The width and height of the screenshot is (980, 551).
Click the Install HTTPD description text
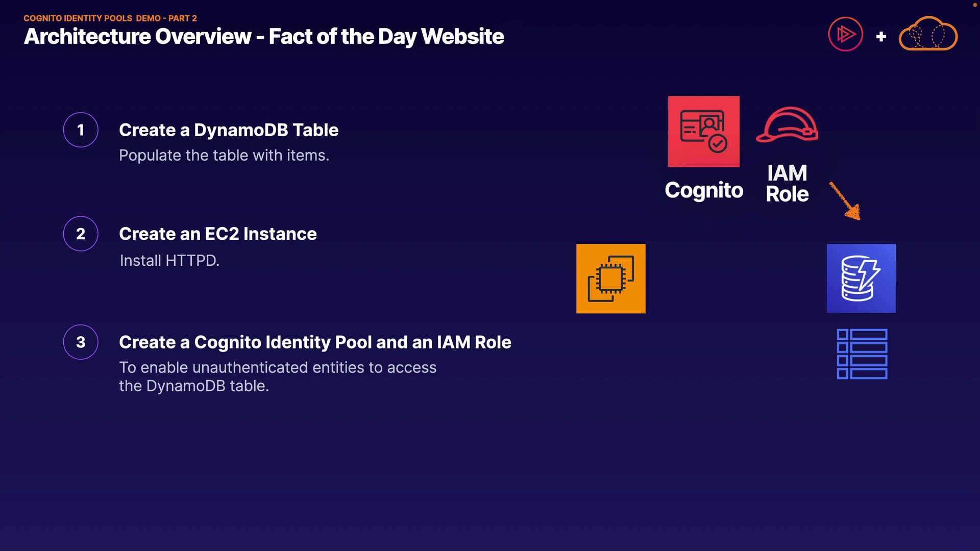point(169,261)
